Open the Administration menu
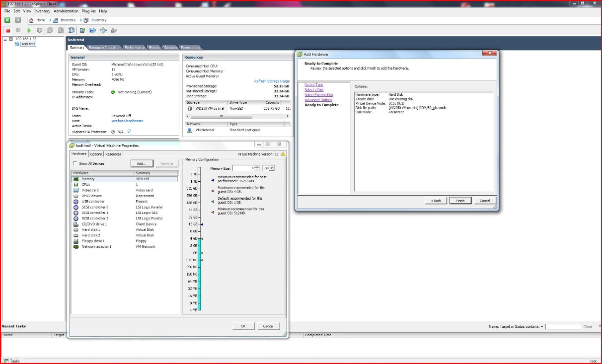 (x=66, y=11)
